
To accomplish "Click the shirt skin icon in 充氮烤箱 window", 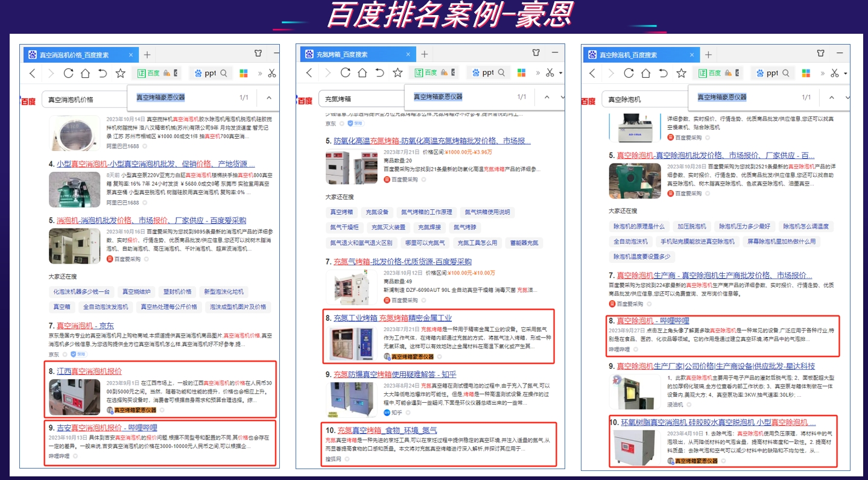I will [536, 53].
